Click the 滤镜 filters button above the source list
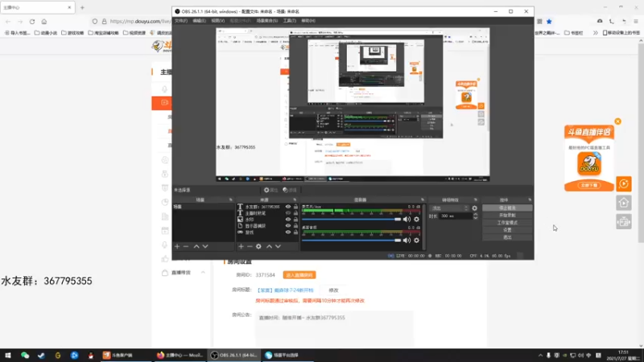Viewport: 644px width, 362px height. (x=290, y=190)
